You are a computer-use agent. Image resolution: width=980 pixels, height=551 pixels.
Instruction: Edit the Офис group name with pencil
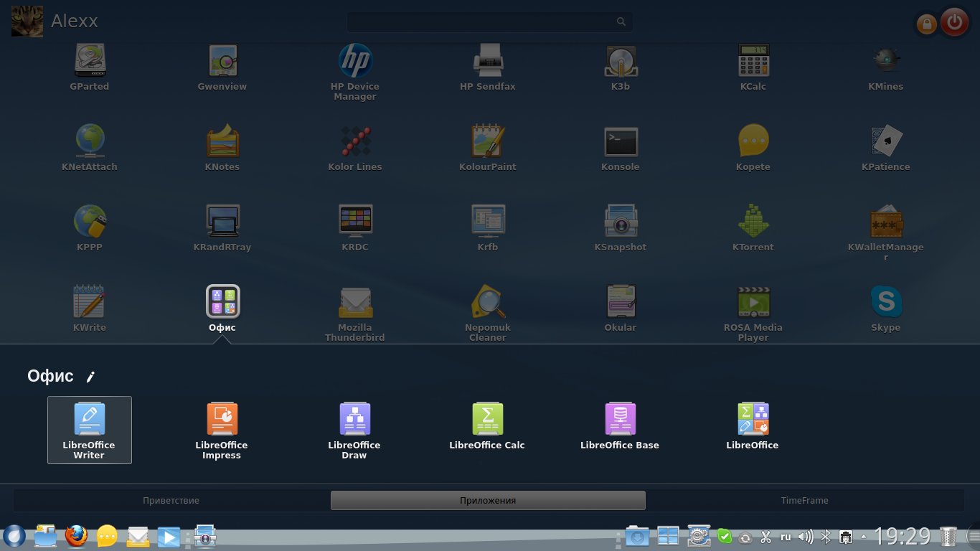coord(91,377)
